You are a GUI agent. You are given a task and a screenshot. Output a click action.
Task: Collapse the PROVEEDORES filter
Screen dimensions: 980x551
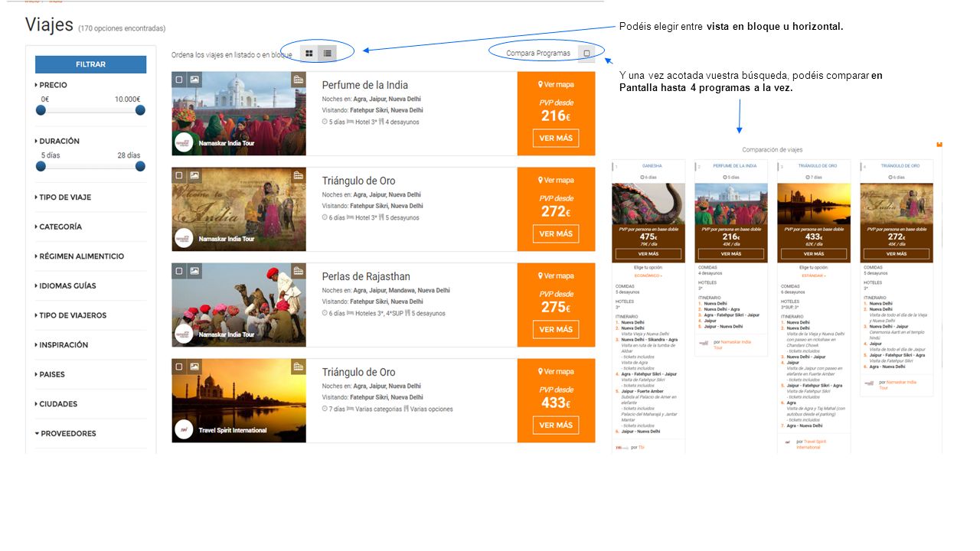pos(65,433)
